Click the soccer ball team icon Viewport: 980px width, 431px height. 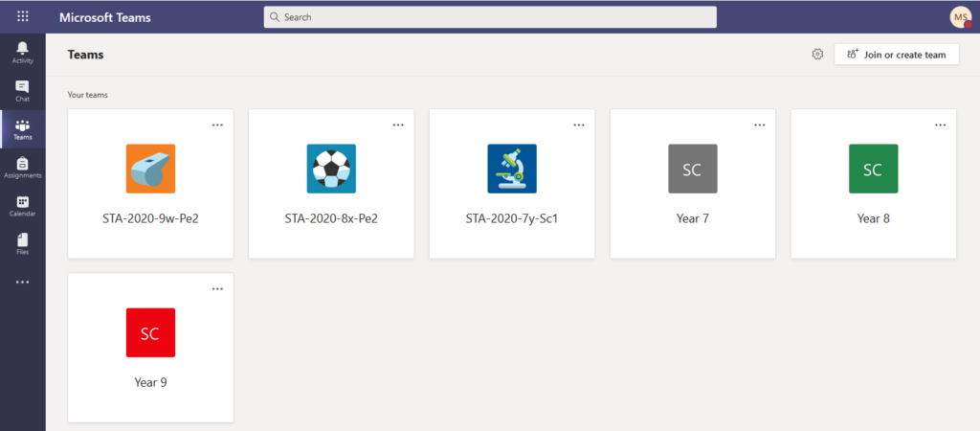click(331, 169)
